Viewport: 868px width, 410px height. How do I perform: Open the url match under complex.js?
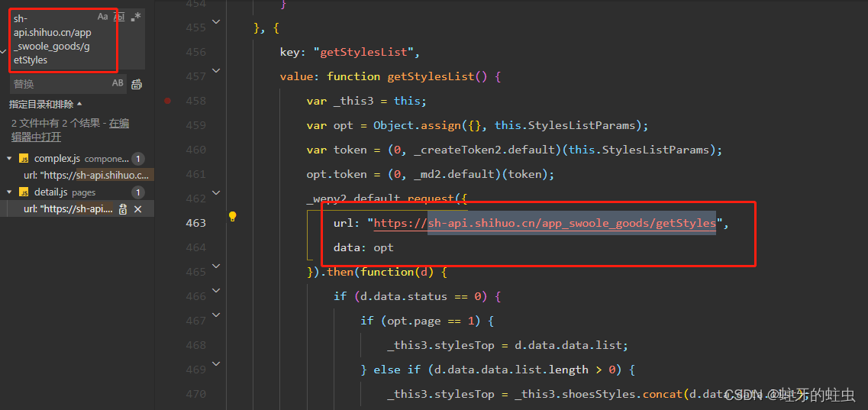tap(86, 176)
